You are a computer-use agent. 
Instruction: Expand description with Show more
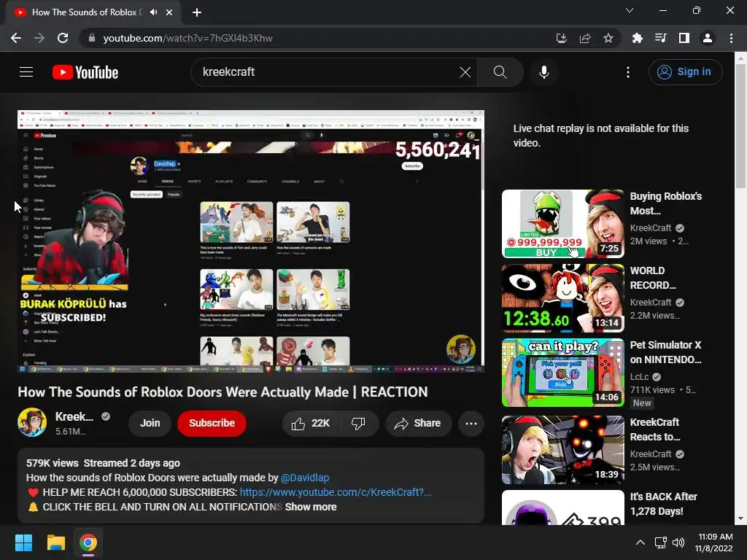pyautogui.click(x=311, y=507)
